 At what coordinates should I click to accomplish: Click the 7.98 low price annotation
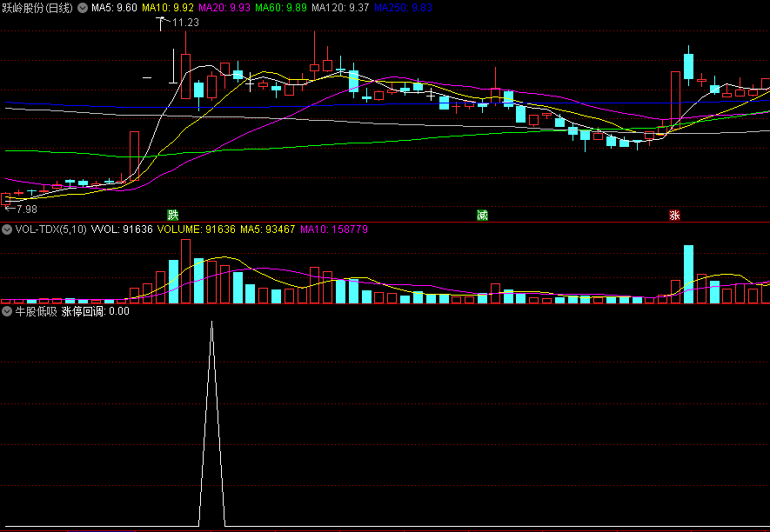[x=27, y=209]
